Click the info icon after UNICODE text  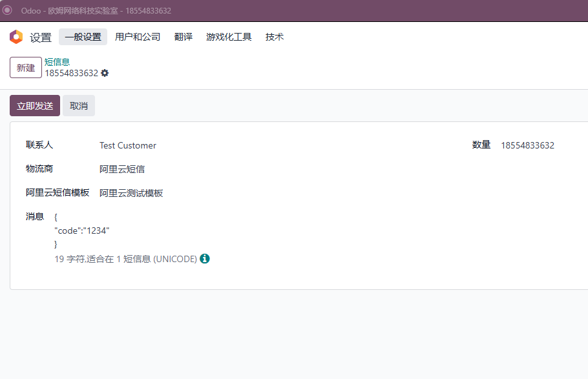(205, 259)
